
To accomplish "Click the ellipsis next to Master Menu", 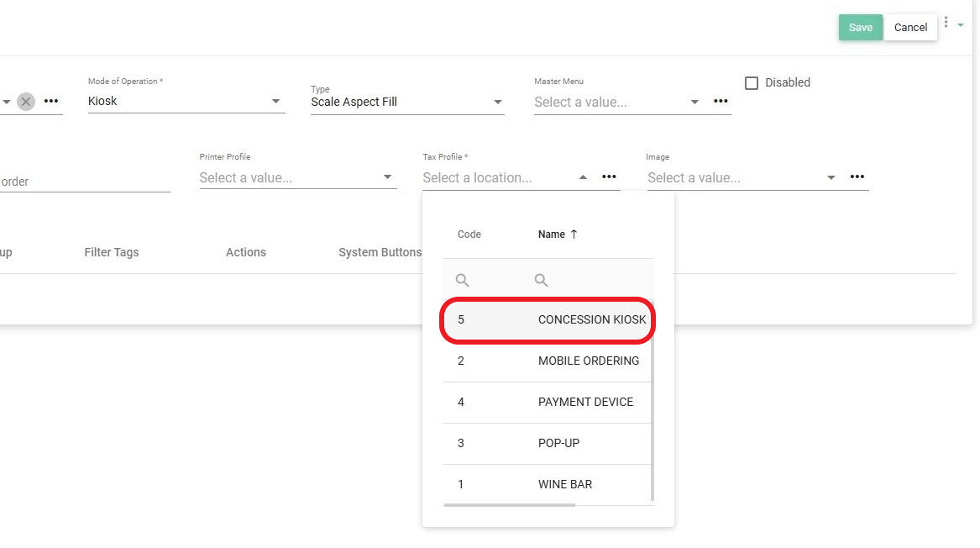I will coord(721,102).
